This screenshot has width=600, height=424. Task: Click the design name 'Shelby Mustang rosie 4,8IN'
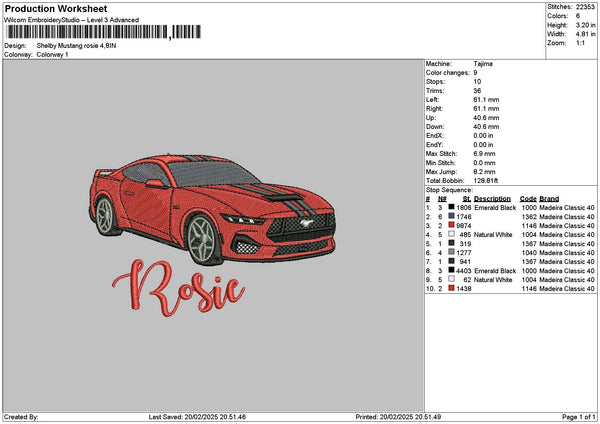tap(76, 46)
